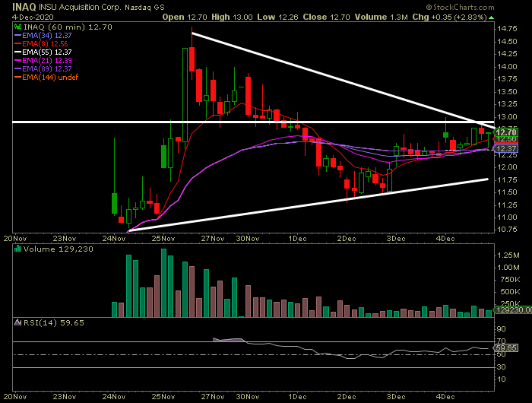The height and width of the screenshot is (403, 532).
Task: Click the 23Nov date label under RSI panel
Action: (x=65, y=397)
